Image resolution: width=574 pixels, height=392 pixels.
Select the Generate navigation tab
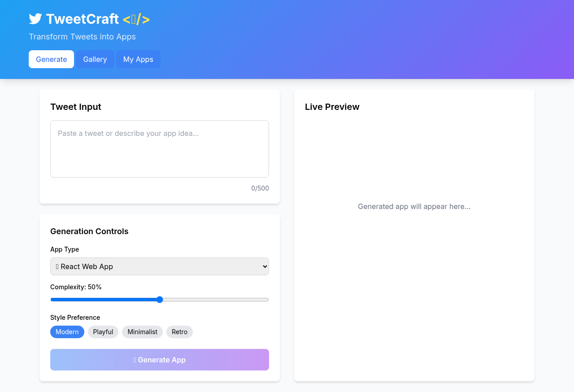coord(51,59)
